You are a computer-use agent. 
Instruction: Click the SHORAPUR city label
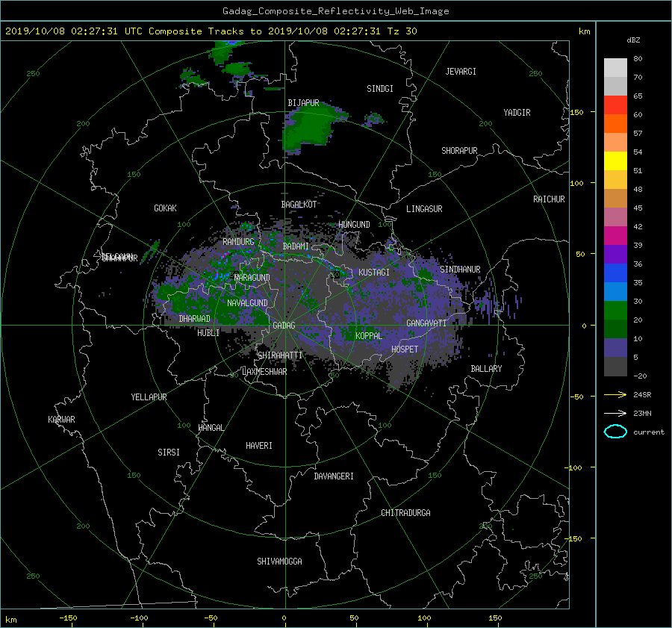coord(459,150)
